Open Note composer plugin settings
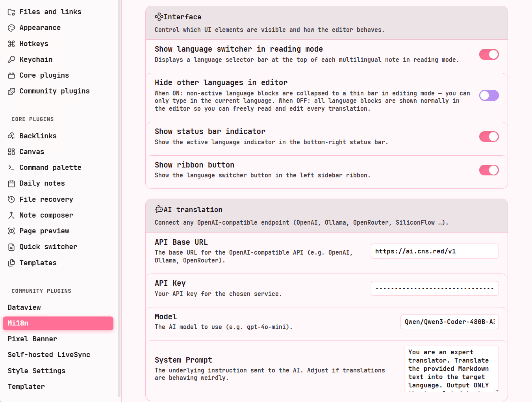This screenshot has height=402, width=532. click(58, 215)
